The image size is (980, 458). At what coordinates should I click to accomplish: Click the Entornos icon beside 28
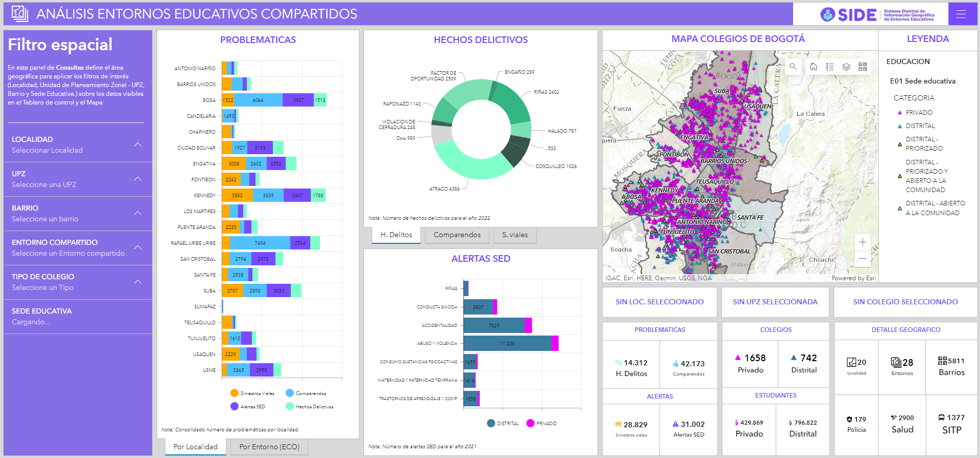coord(896,363)
